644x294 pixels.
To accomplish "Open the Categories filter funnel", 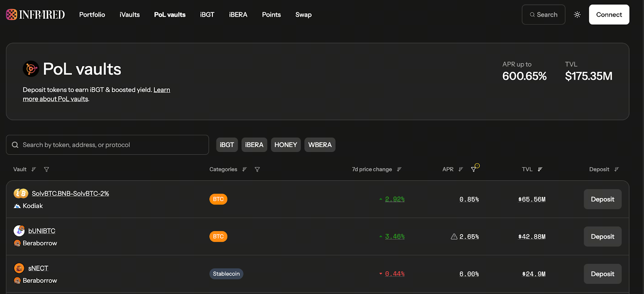I will 257,169.
